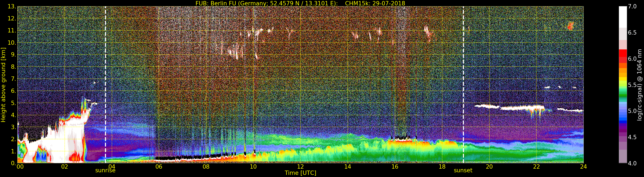
Task: Pick the deep blue band of the colorbar
Action: [x=623, y=122]
